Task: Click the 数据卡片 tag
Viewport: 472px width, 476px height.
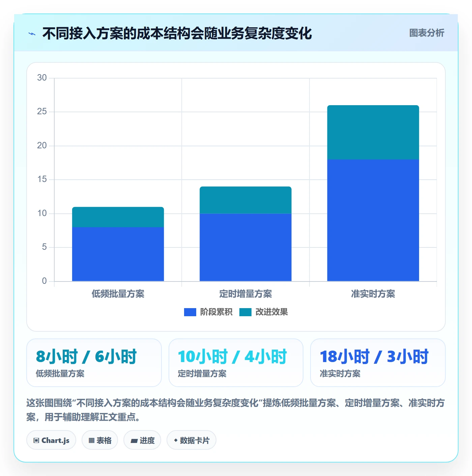Action: pyautogui.click(x=191, y=440)
